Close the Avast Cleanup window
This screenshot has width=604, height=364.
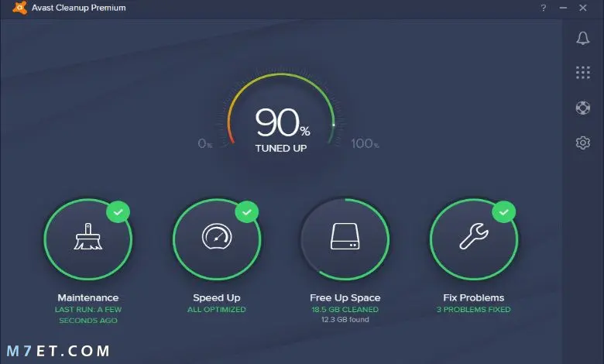pyautogui.click(x=583, y=8)
